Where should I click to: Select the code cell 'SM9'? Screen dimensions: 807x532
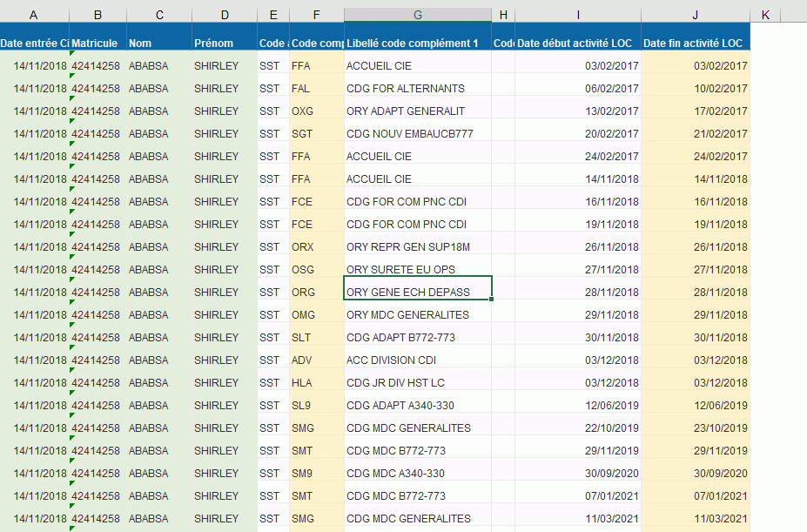coord(316,473)
